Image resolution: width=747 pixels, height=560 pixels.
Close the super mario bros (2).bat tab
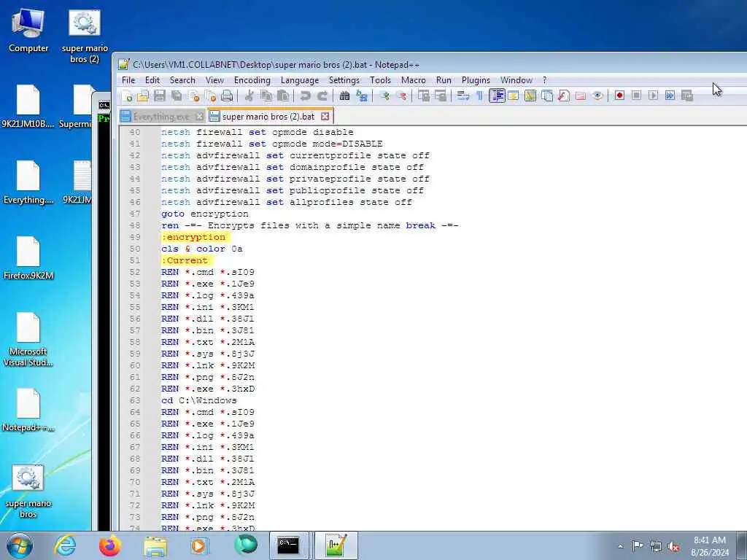[325, 116]
